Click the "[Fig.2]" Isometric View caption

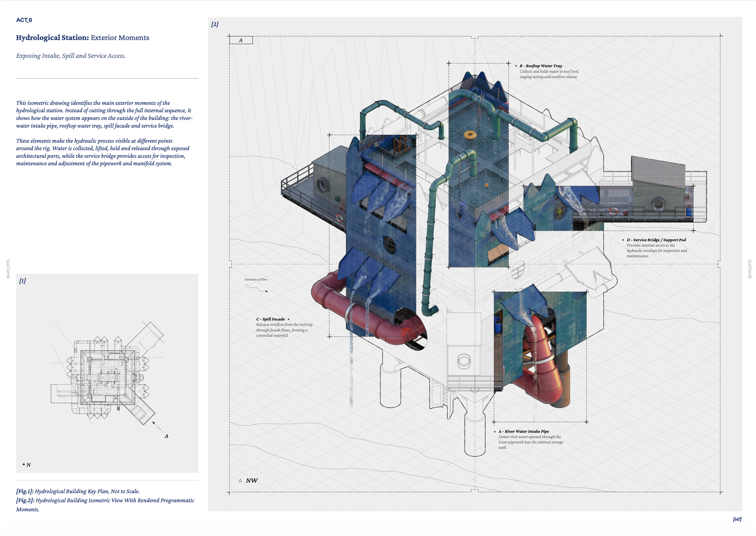pos(105,505)
